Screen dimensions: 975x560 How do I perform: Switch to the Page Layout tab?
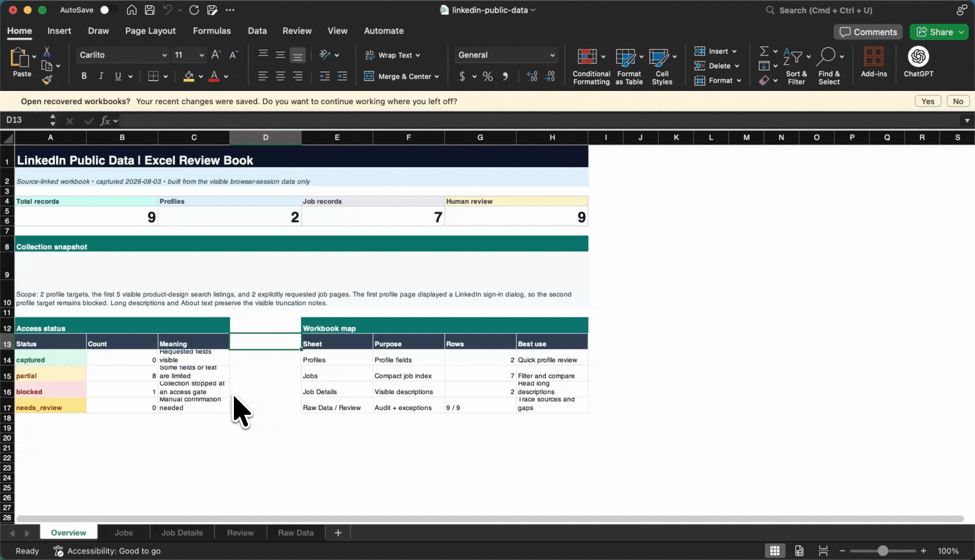[150, 31]
